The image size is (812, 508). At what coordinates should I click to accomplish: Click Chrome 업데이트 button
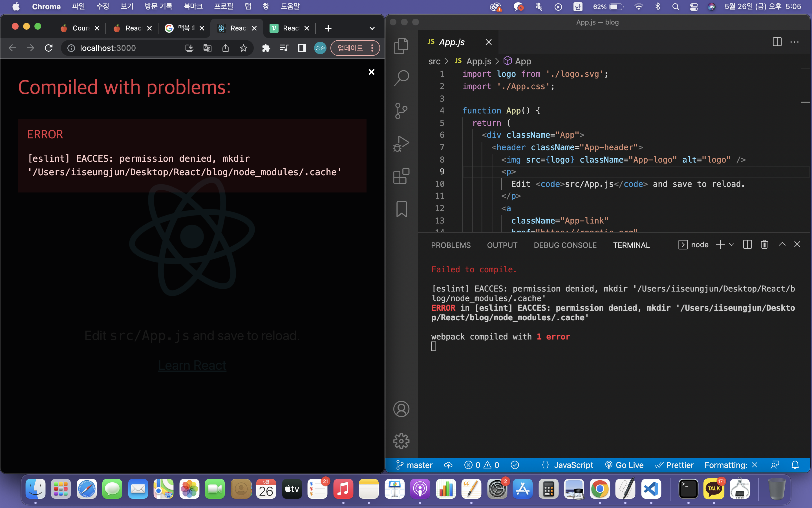click(x=350, y=48)
